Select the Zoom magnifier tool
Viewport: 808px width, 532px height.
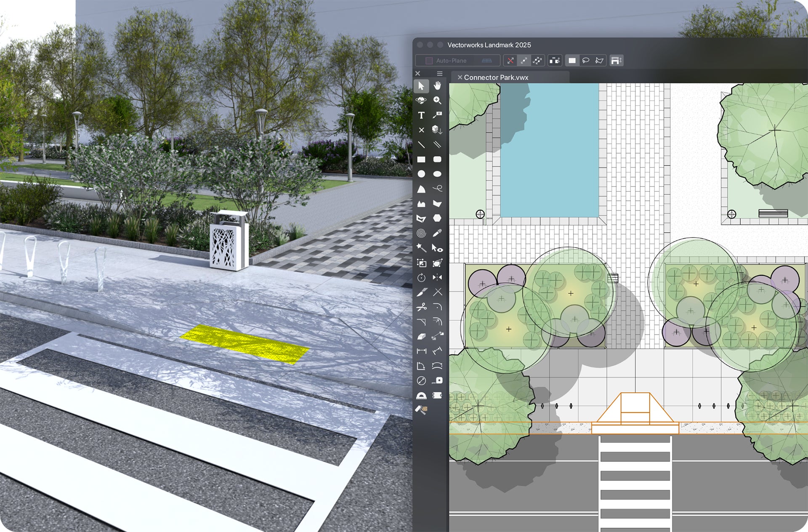pyautogui.click(x=437, y=101)
